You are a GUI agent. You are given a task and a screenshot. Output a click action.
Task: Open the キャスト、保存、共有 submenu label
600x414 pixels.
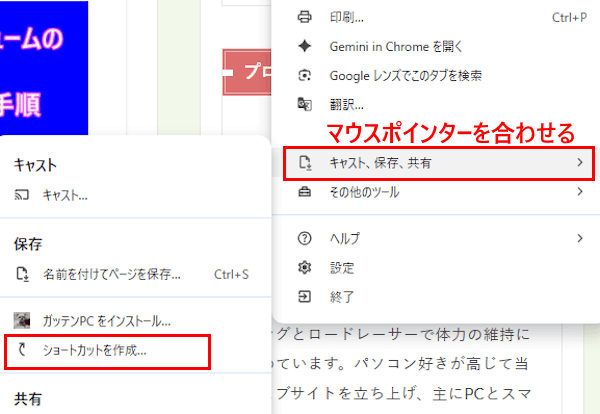[380, 163]
